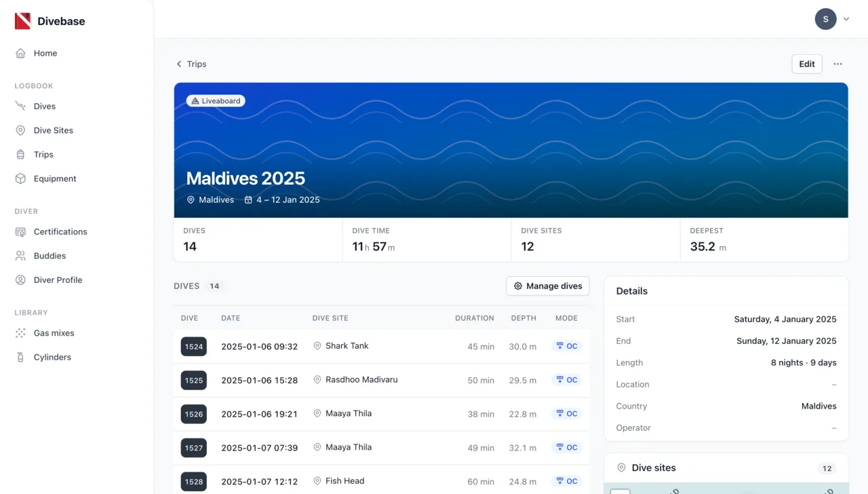Click the Divebase logo icon

pos(23,21)
